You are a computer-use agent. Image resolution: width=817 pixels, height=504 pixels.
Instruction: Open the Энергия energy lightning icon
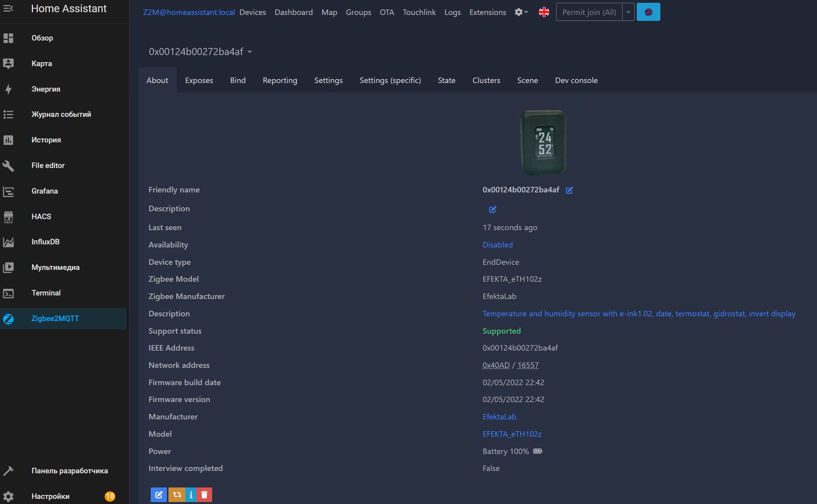8,89
